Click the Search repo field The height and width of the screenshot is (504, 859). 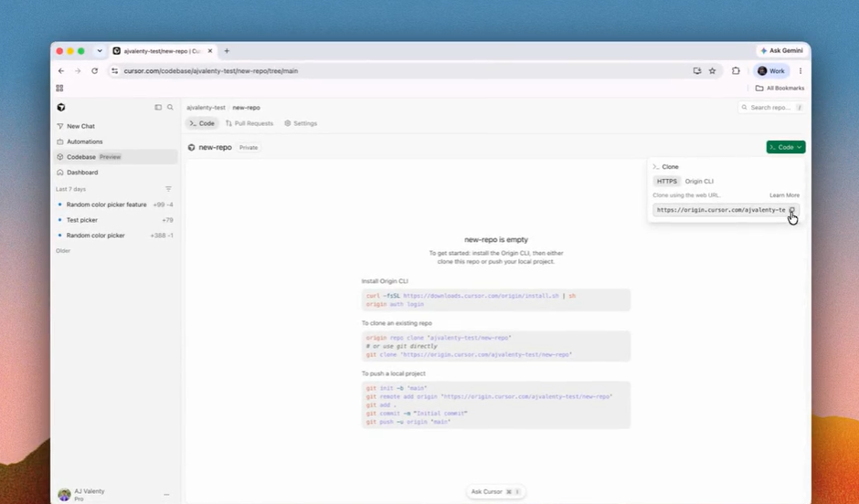point(771,107)
